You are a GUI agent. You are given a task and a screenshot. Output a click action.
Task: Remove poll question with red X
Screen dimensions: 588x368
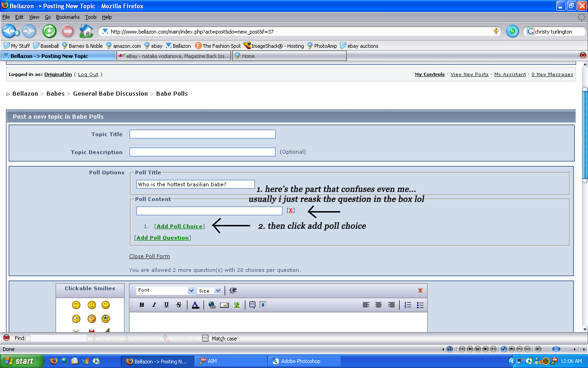[x=290, y=211]
